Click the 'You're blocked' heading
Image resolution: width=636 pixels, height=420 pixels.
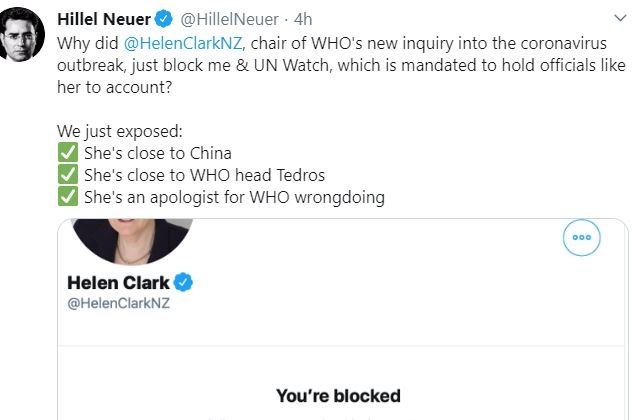(338, 396)
